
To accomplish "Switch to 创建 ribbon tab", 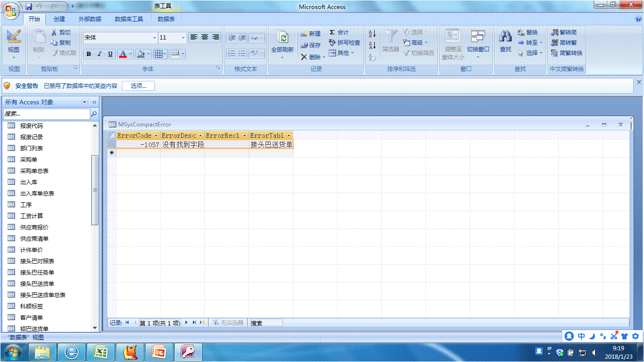I will [x=59, y=19].
